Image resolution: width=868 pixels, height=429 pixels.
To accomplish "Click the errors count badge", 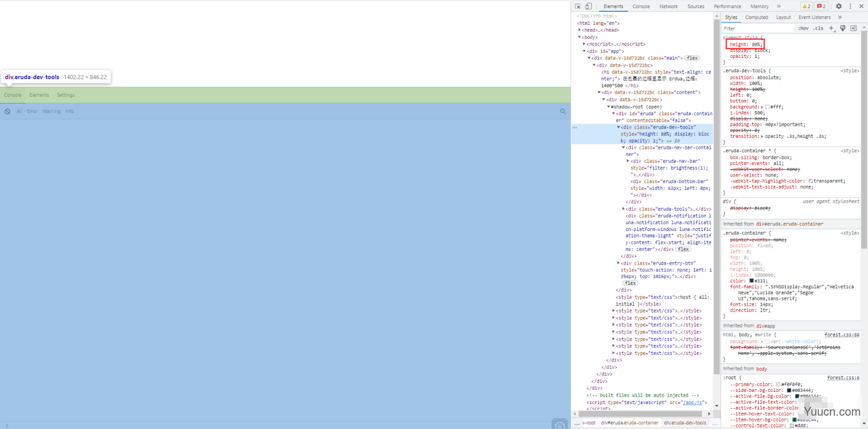I will coord(821,6).
